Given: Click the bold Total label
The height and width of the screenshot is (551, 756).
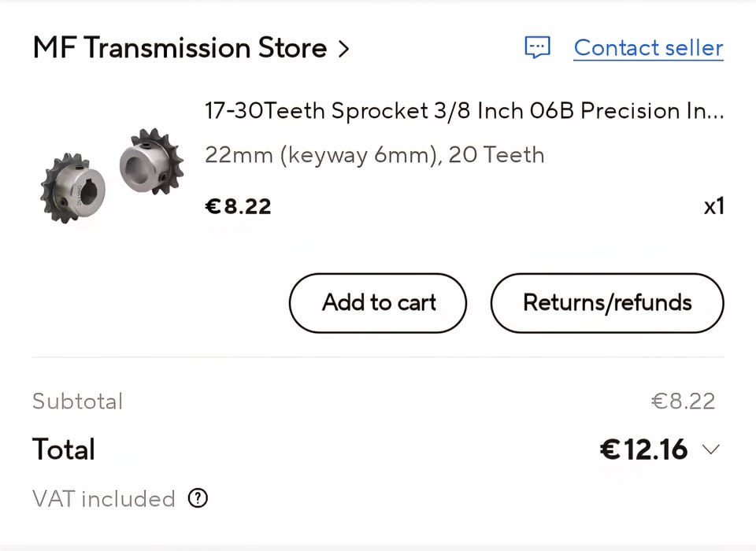Looking at the screenshot, I should pyautogui.click(x=64, y=449).
